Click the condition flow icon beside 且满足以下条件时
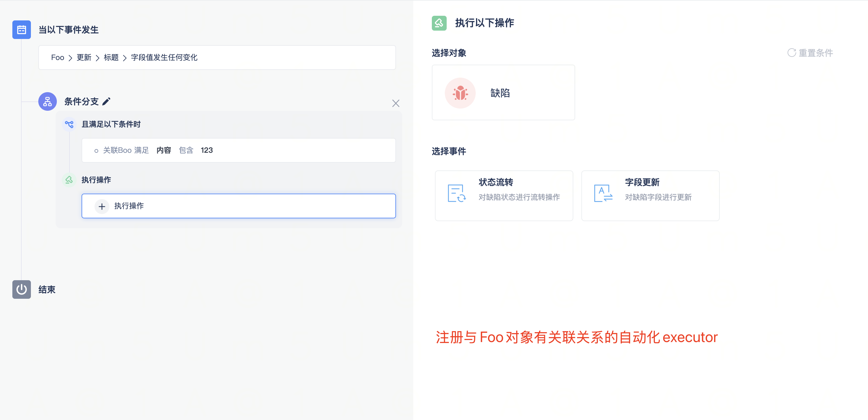Image resolution: width=868 pixels, height=420 pixels. coord(69,124)
